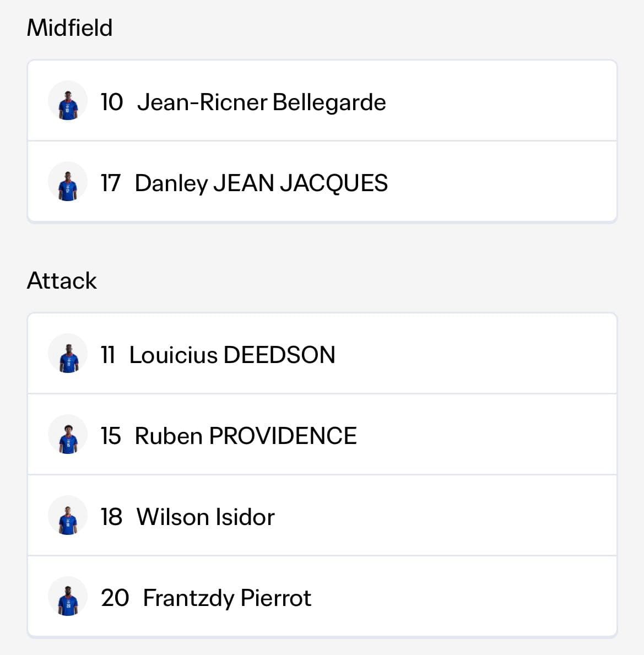Tap shirt number 20 in Attack
The image size is (644, 655).
(115, 598)
